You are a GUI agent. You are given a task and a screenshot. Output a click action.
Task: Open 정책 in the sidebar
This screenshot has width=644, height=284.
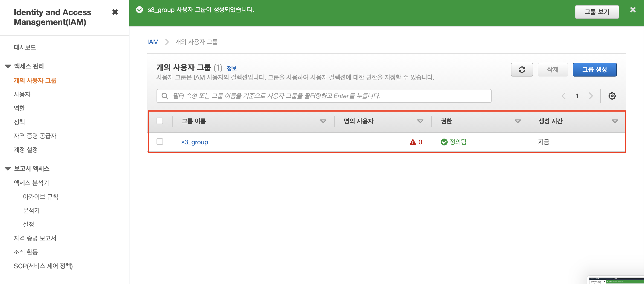tap(19, 122)
